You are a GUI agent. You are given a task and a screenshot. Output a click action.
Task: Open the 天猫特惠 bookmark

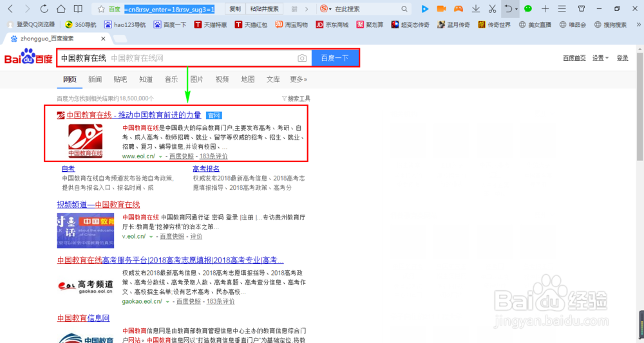(211, 24)
